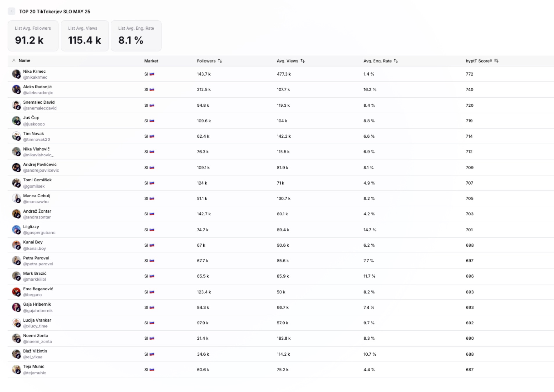Click the List Avg. Eng. Rate card
Viewport: 554px width, 392px height.
pyautogui.click(x=136, y=36)
